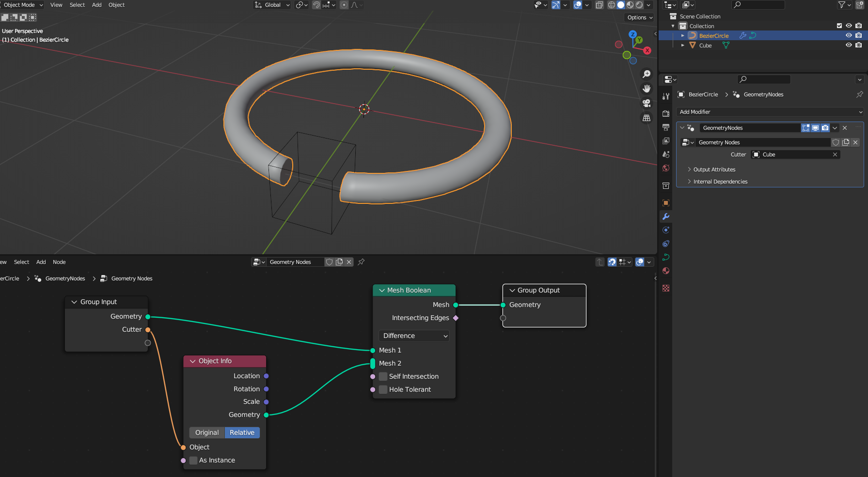
Task: Switch to rendered viewport shading
Action: click(x=639, y=5)
